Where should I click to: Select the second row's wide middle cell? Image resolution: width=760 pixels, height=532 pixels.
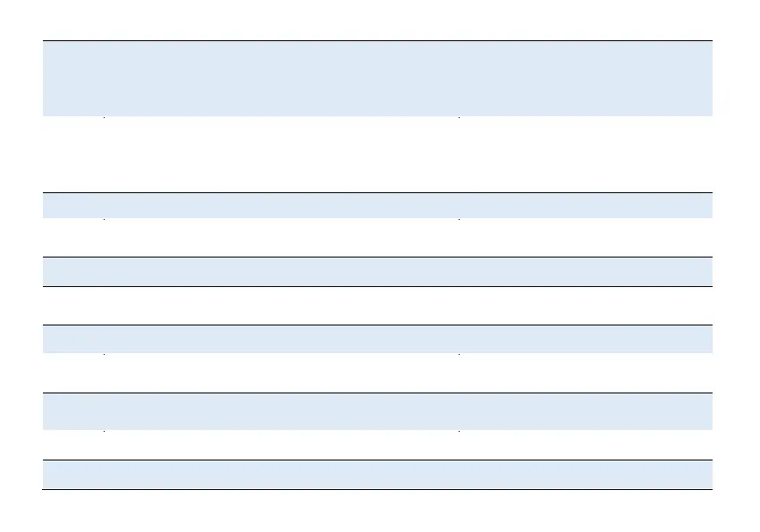(x=282, y=154)
